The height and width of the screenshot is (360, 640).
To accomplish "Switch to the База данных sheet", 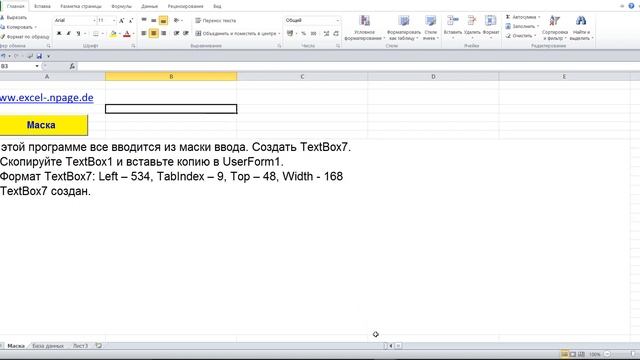I will click(48, 346).
